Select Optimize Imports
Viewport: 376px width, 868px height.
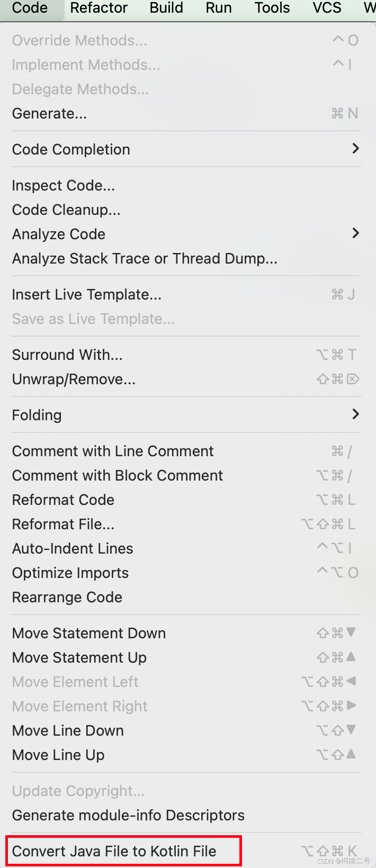click(x=70, y=573)
